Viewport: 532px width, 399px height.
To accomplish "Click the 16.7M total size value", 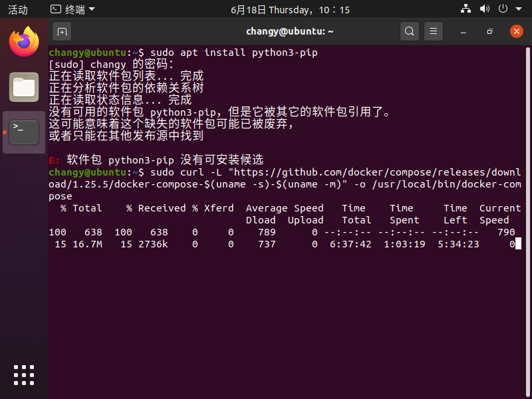I will 87,244.
